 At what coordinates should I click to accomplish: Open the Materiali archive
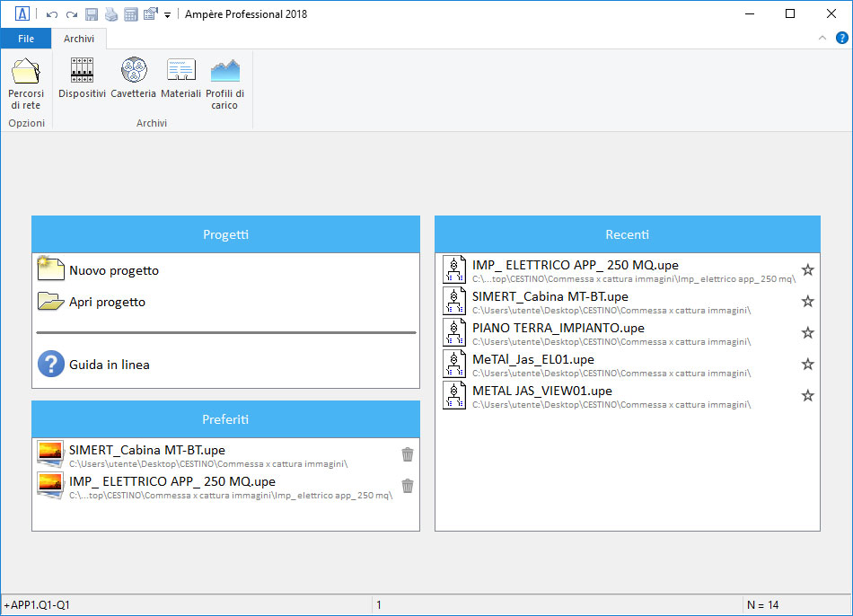click(x=180, y=77)
